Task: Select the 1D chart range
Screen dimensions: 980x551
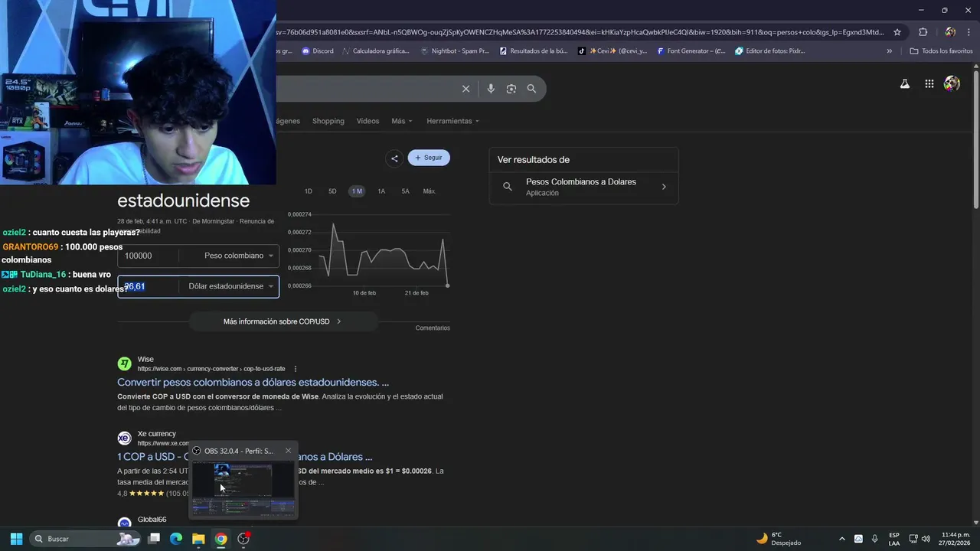Action: (x=309, y=191)
